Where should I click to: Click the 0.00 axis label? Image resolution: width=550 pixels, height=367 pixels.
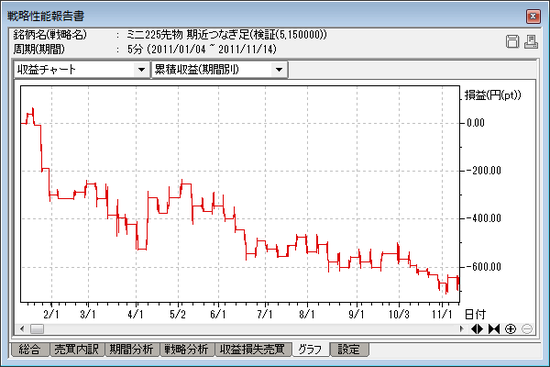pyautogui.click(x=476, y=123)
